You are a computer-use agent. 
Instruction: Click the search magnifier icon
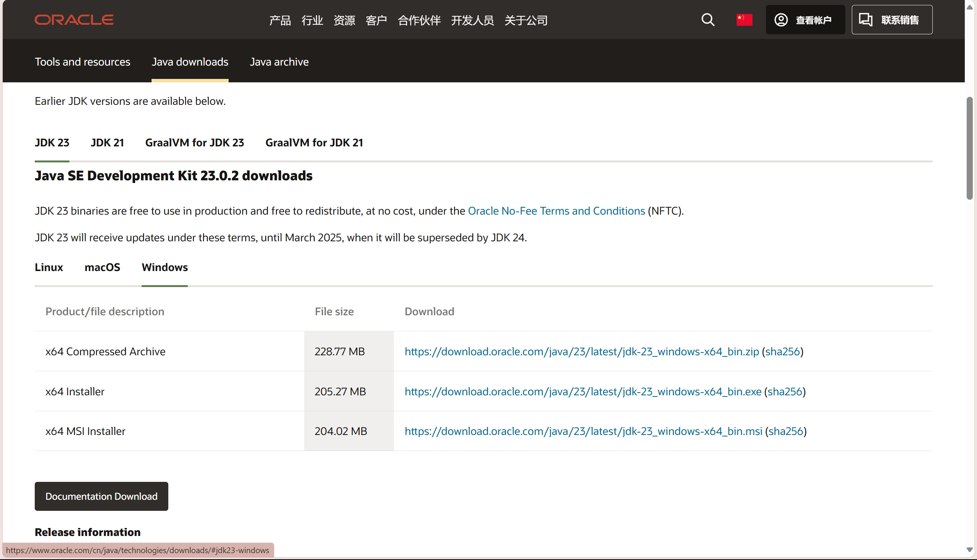pos(708,19)
